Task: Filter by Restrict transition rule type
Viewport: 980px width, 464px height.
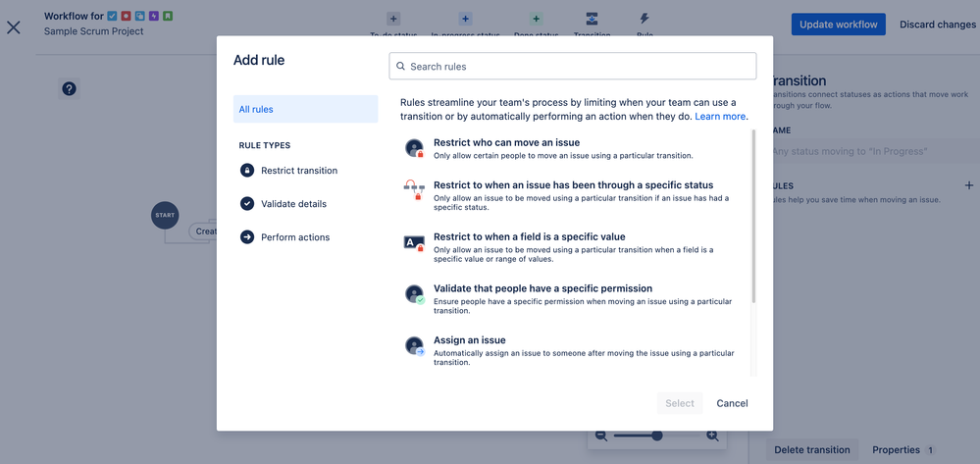Action: click(x=299, y=170)
